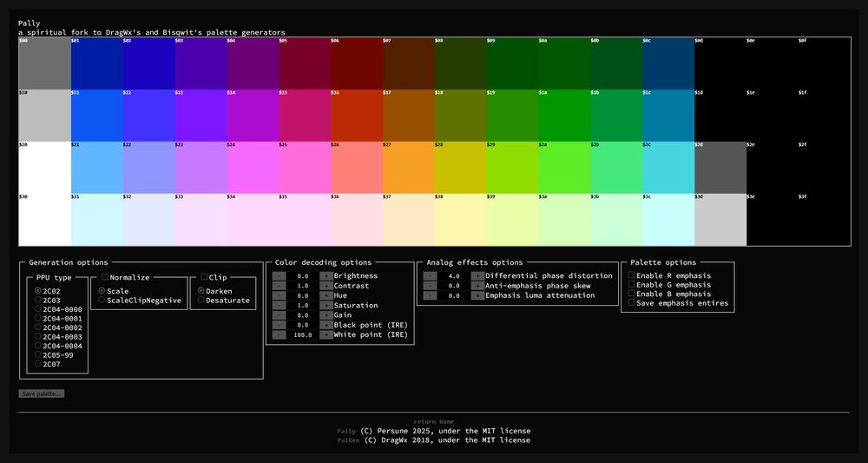Select the Desaturate clip method
The width and height of the screenshot is (868, 463).
[201, 300]
